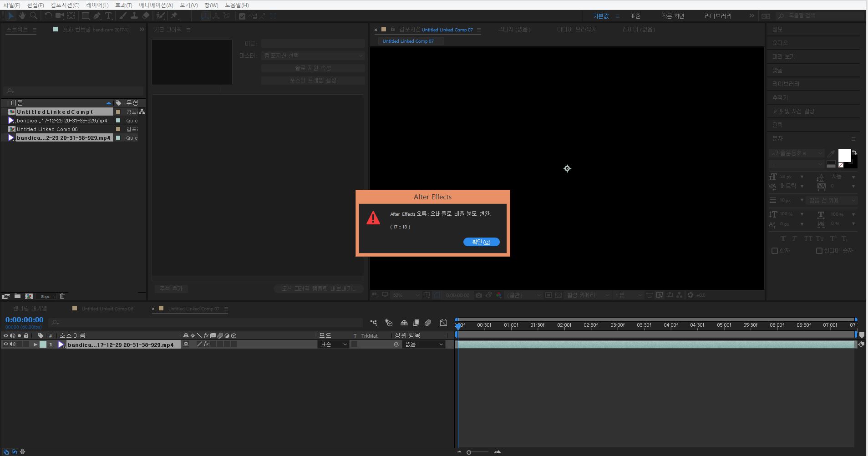Click the 포스터 프레임 설정 button
The width and height of the screenshot is (868, 456).
click(313, 81)
